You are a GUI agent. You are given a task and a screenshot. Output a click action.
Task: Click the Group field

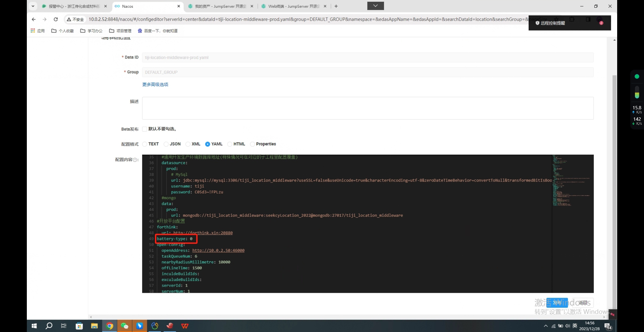click(x=368, y=72)
